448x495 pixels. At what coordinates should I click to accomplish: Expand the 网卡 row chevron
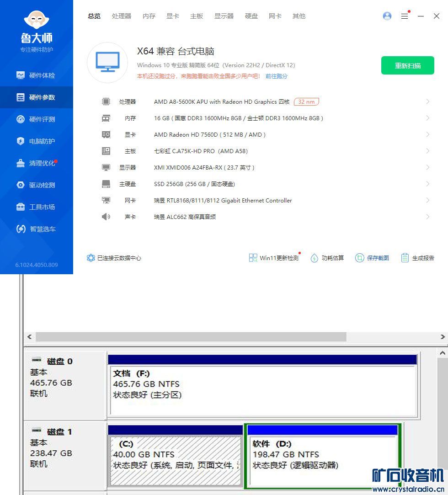click(x=428, y=200)
